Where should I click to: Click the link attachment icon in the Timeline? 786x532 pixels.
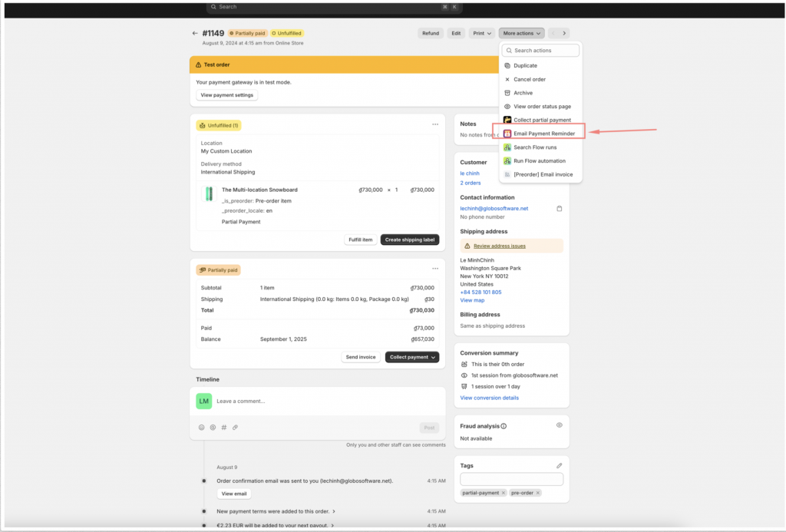click(235, 428)
